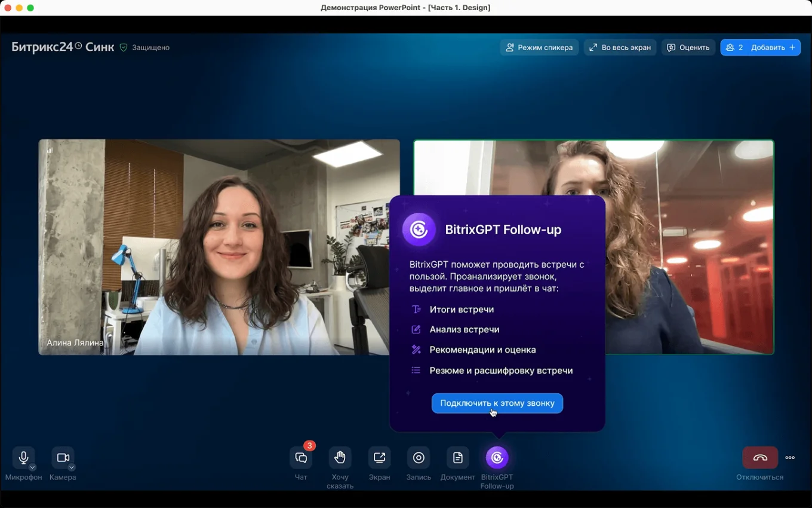Open the chat panel with 3 unread messages
The image size is (812, 508).
pos(300,457)
